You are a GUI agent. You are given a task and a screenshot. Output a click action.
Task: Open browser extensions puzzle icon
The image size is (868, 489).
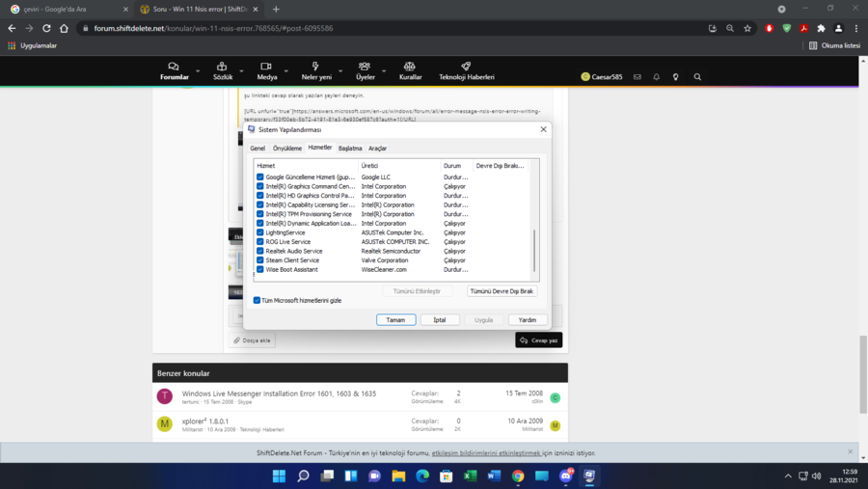click(821, 29)
